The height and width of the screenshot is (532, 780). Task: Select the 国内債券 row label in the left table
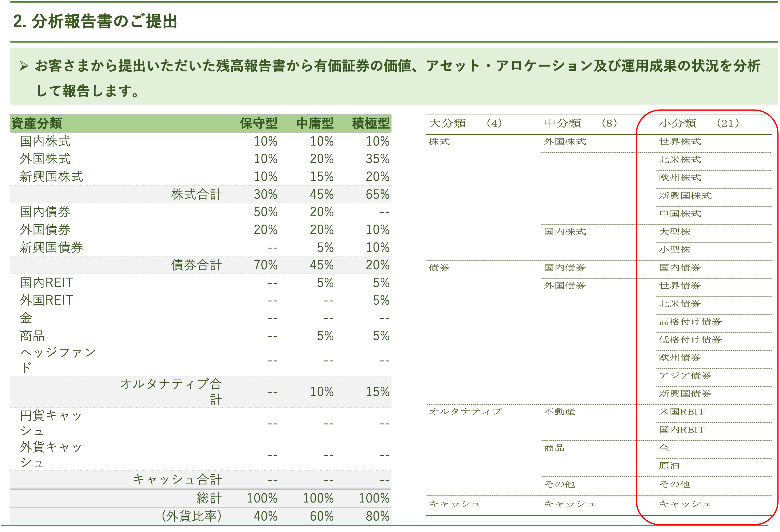[45, 212]
